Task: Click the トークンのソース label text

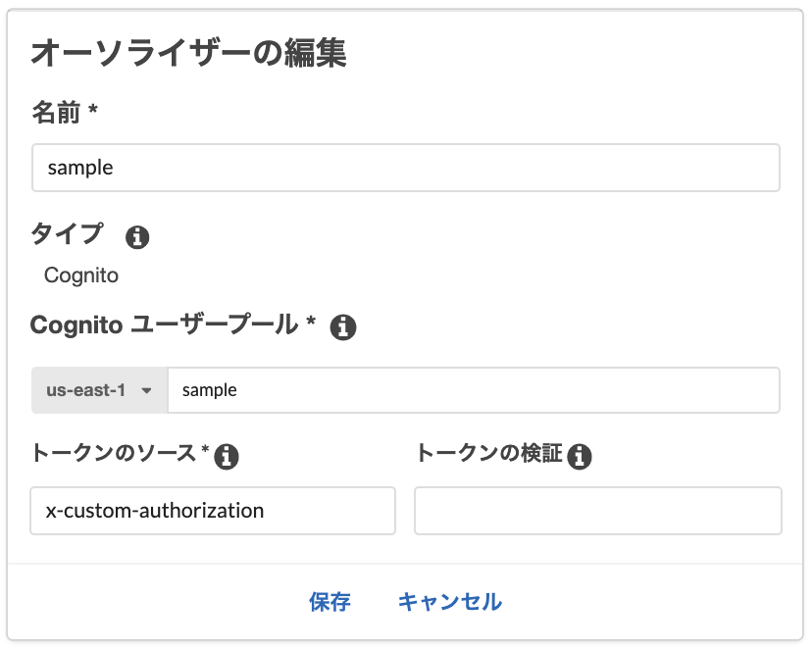Action: (x=114, y=454)
